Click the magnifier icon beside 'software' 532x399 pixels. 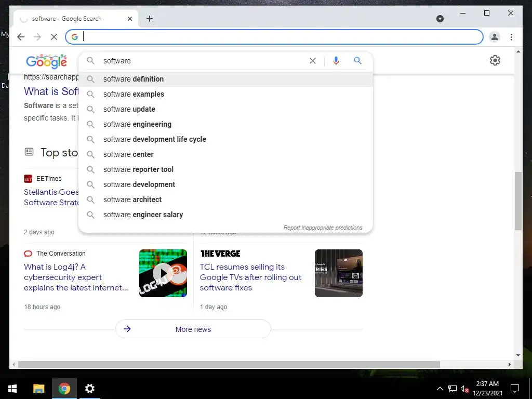tap(90, 61)
